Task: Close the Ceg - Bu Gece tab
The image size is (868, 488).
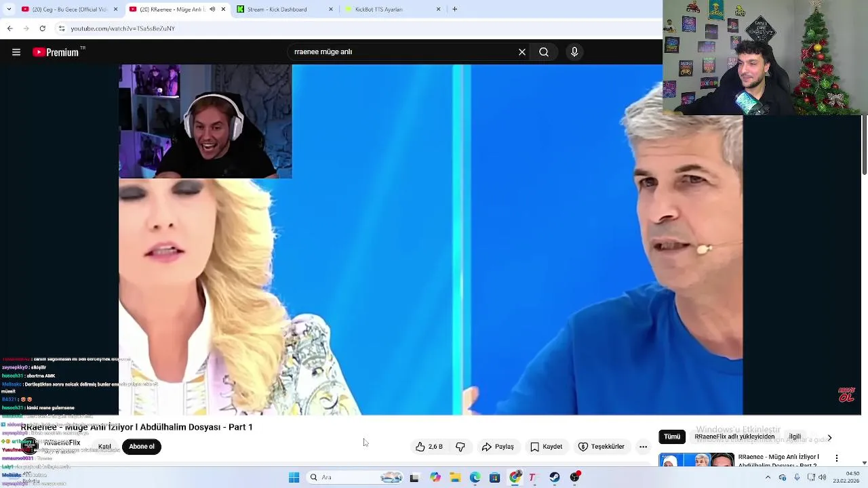Action: pos(115,9)
